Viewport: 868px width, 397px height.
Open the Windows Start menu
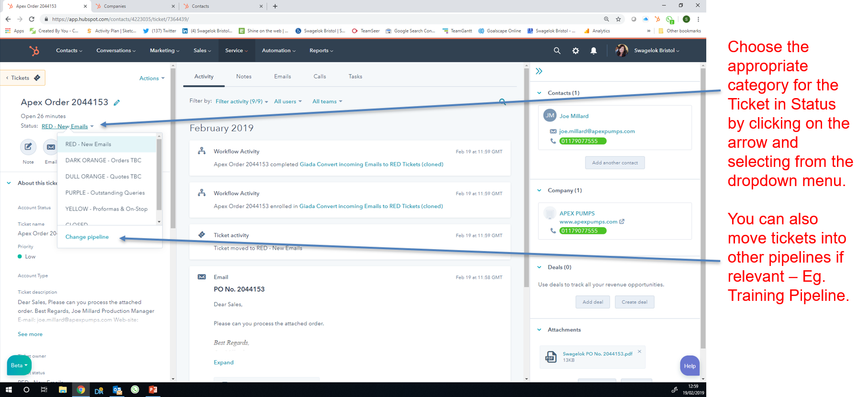9,390
